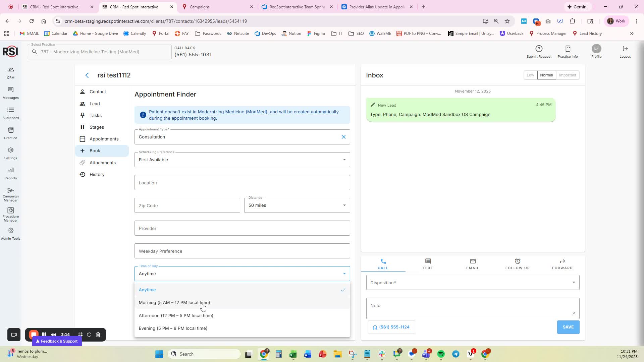Select Normal inbox priority
This screenshot has height=362, width=644.
click(x=546, y=75)
